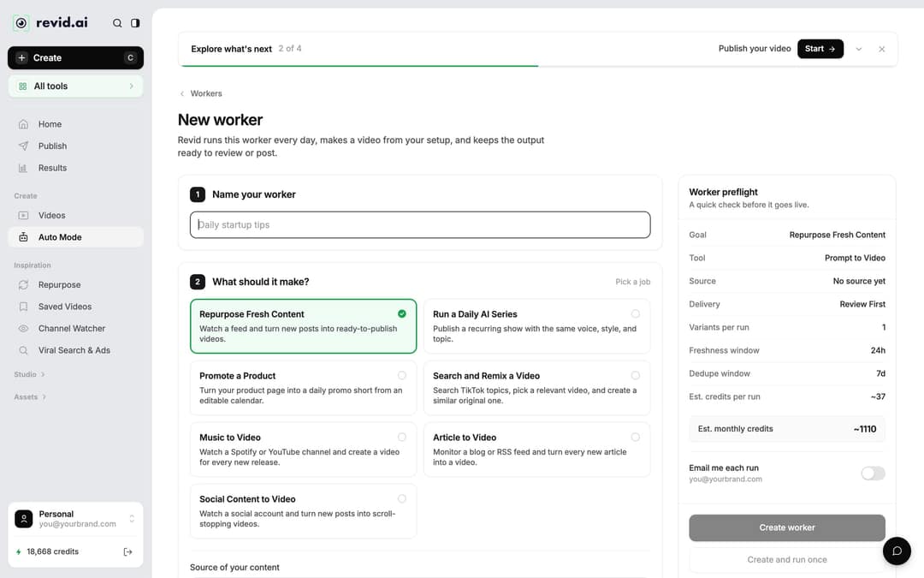Click the Publish paper plane icon
Image resolution: width=924 pixels, height=578 pixels.
pos(23,146)
